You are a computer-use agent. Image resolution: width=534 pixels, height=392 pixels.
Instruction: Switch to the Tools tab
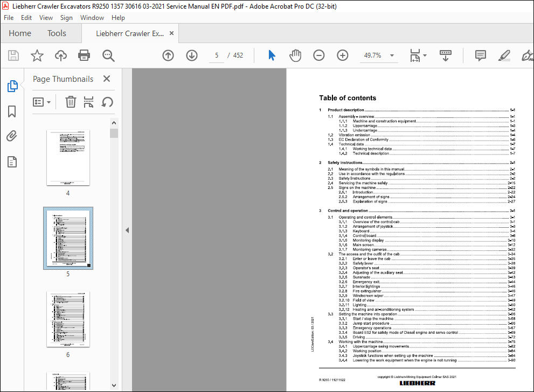57,33
